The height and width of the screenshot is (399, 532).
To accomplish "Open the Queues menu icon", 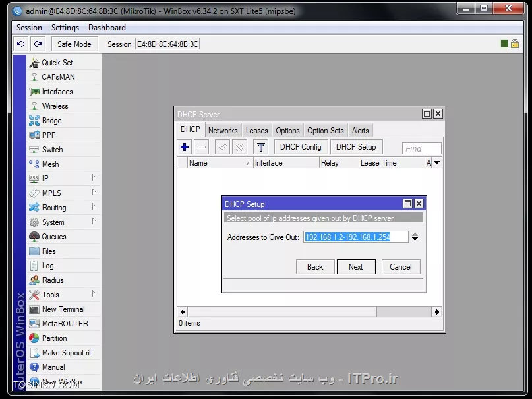I will pyautogui.click(x=34, y=237).
